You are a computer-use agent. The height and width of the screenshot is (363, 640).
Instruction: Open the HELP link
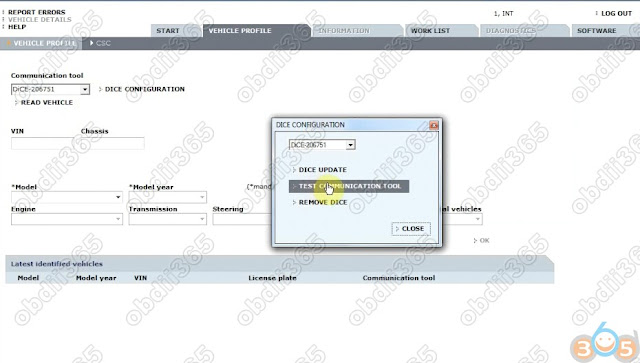click(17, 27)
